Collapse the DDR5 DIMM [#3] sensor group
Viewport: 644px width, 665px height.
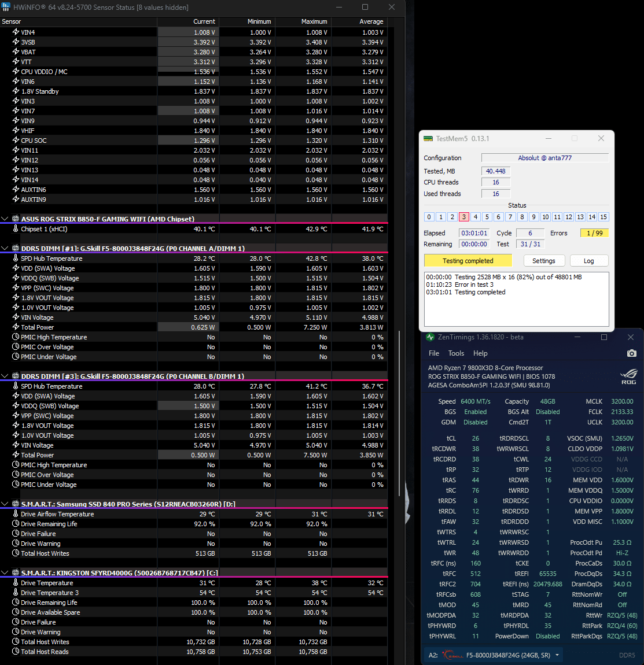5,376
